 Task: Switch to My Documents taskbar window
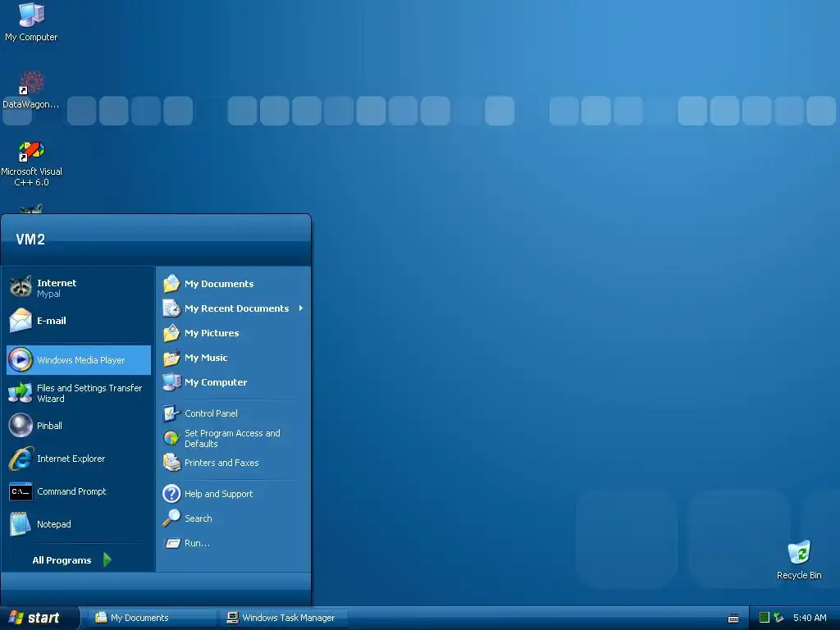click(x=151, y=618)
